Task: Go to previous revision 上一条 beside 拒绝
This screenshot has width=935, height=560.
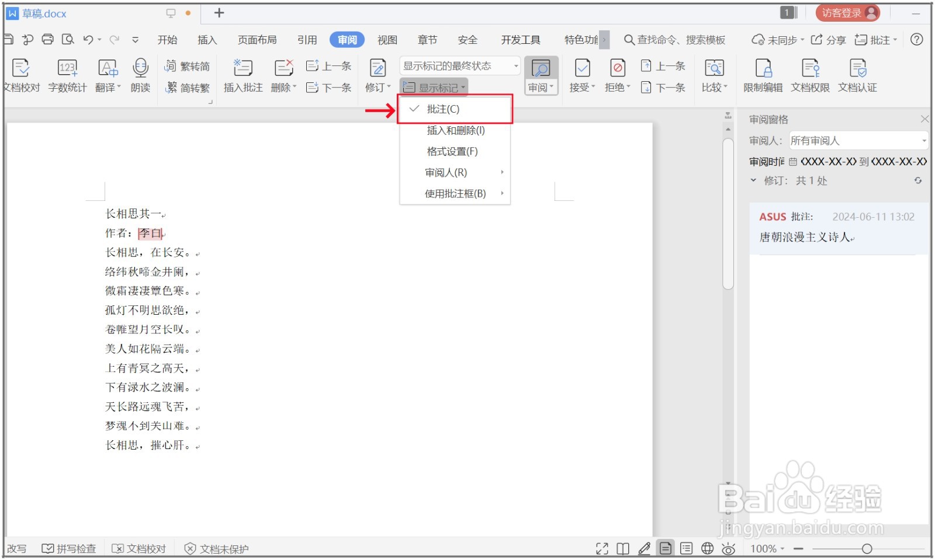Action: click(x=663, y=66)
